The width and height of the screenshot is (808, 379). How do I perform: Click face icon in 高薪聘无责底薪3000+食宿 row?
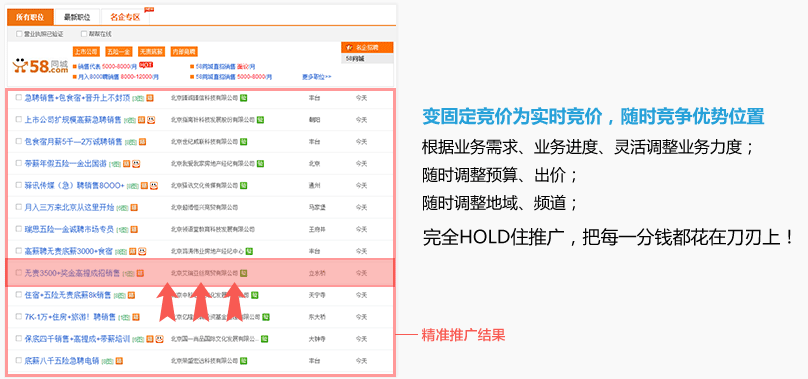[x=142, y=251]
